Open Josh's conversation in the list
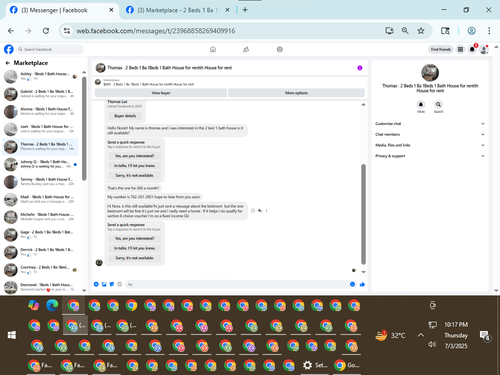The width and height of the screenshot is (500, 375). (x=41, y=129)
